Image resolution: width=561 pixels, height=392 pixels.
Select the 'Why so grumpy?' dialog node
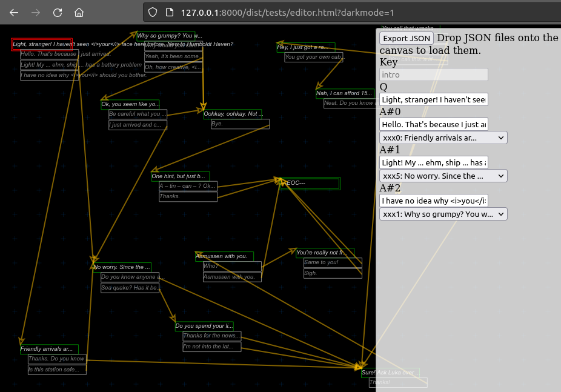[x=165, y=36]
